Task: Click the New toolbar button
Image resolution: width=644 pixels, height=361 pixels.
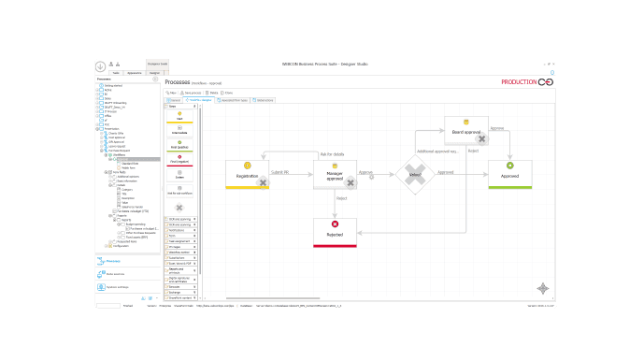Action: point(171,93)
